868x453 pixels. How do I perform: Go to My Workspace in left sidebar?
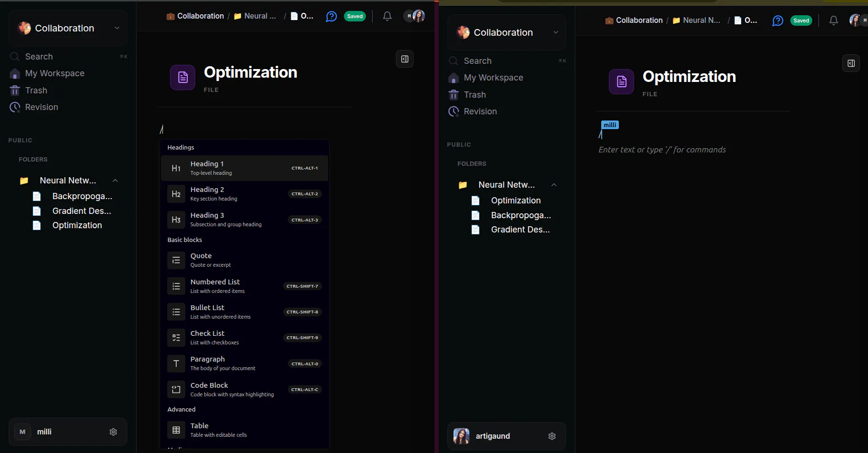pyautogui.click(x=55, y=73)
